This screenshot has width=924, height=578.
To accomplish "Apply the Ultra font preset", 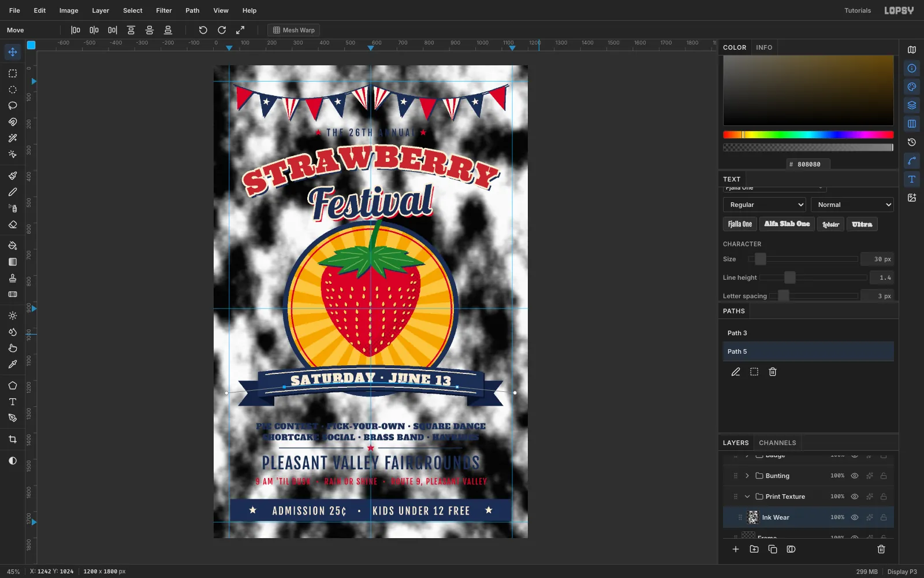I will coord(862,224).
